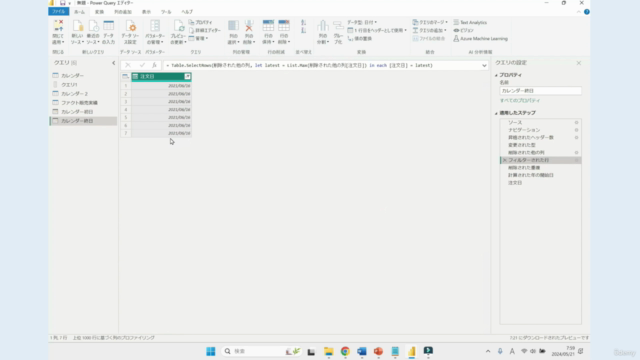Open the データ型: 日付 dropdown
This screenshot has width=640, height=360.
point(362,22)
